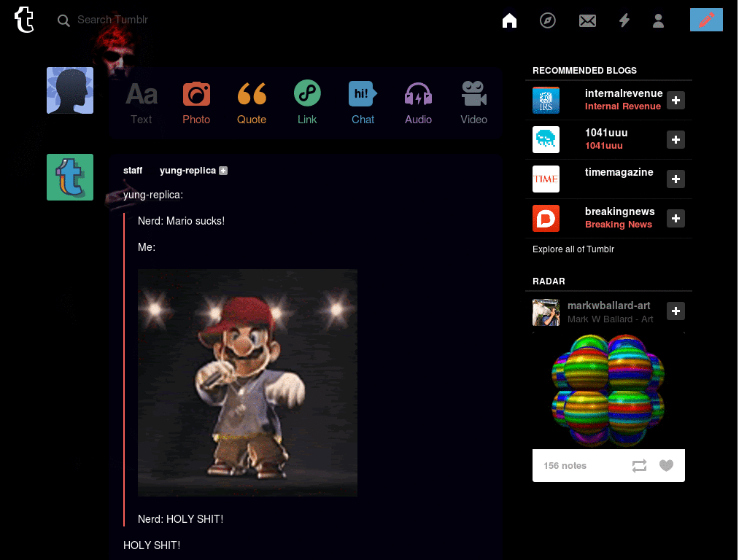The width and height of the screenshot is (747, 560).
Task: Click the Tumblr logo in header
Action: point(24,20)
